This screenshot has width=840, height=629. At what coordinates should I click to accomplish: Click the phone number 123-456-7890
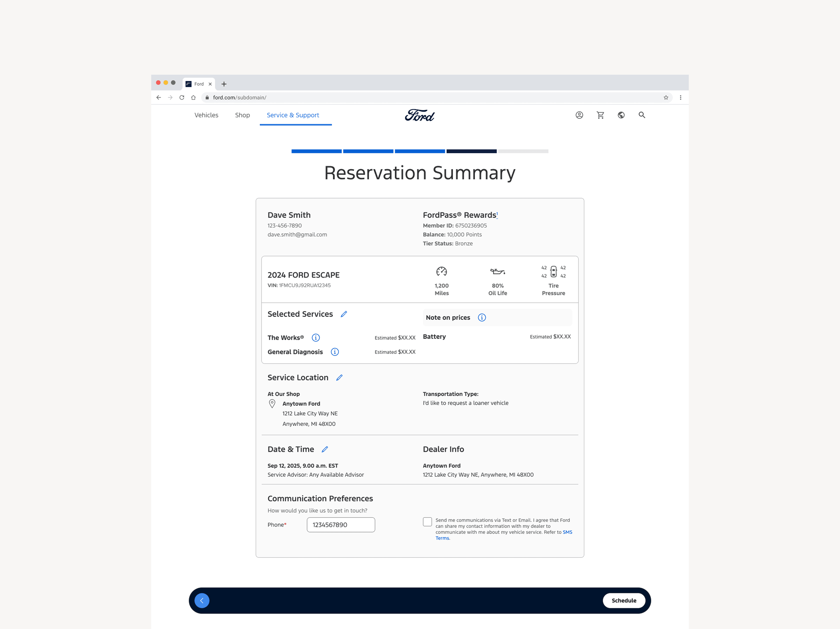tap(284, 226)
